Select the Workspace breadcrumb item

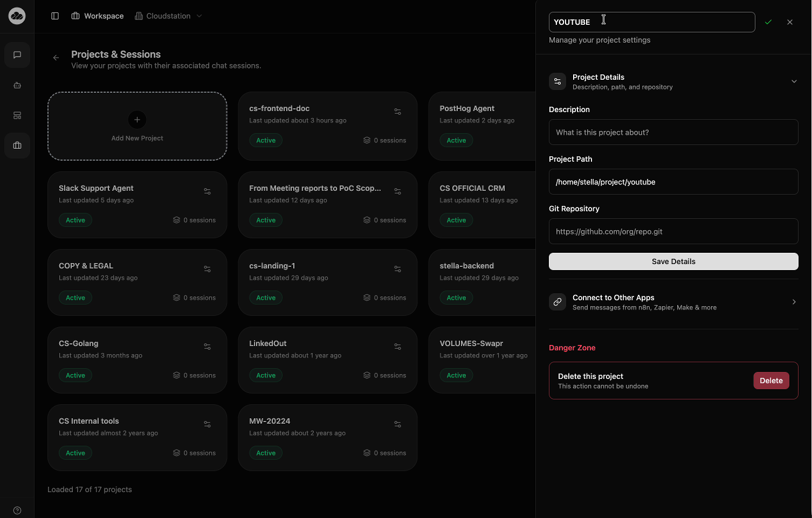[98, 16]
